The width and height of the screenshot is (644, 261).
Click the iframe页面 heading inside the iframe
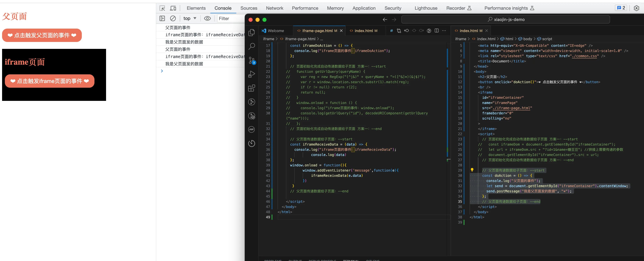[25, 62]
